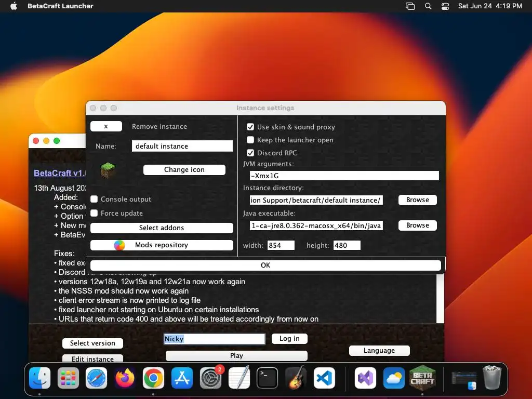Click the x Remove instance button
Viewport: 532px width, 399px height.
click(x=106, y=126)
